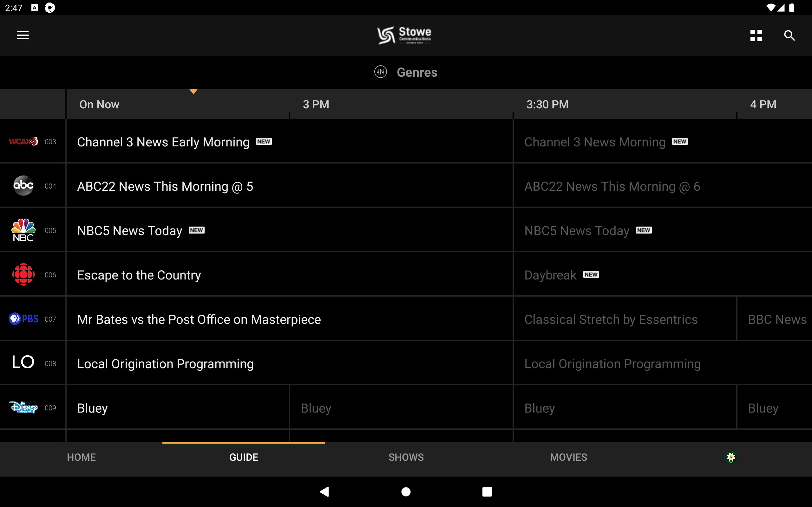Tap the Stowe Communications logo

(404, 35)
